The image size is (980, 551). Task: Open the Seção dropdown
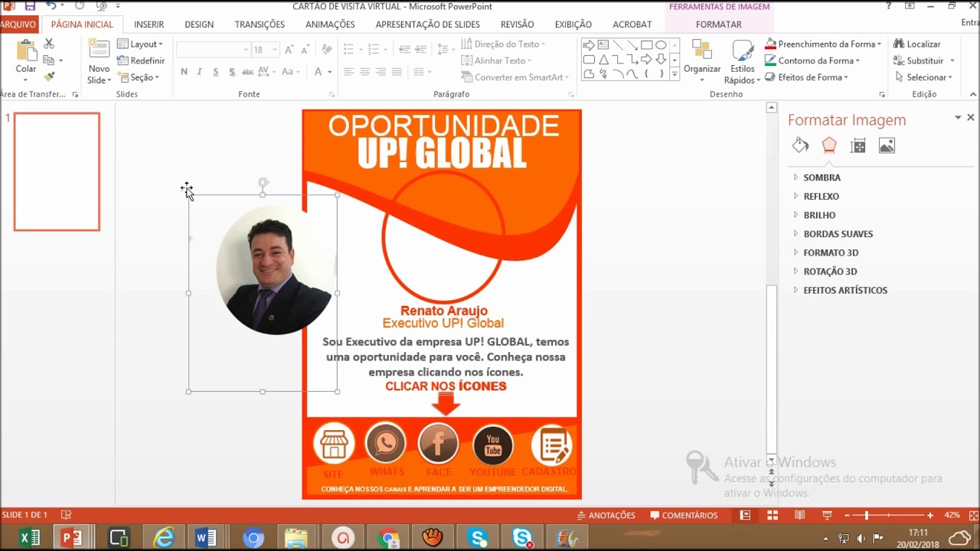pos(139,77)
